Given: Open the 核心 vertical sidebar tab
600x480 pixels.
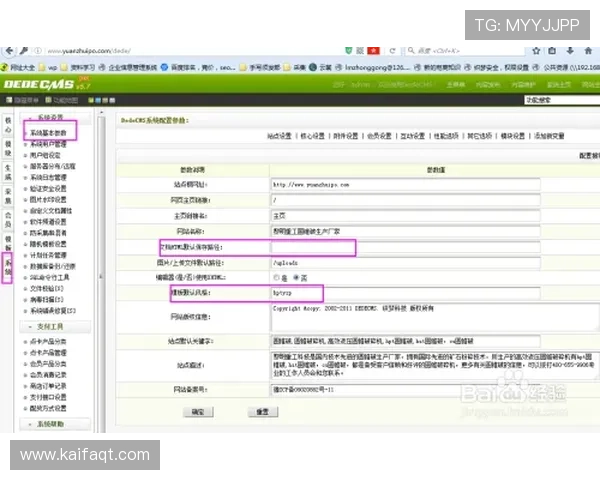Looking at the screenshot, I should [8, 125].
